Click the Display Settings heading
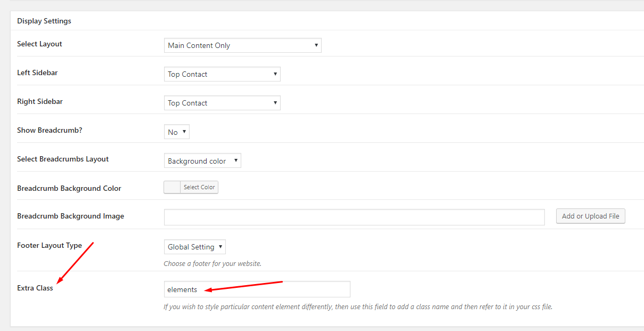 (x=44, y=21)
